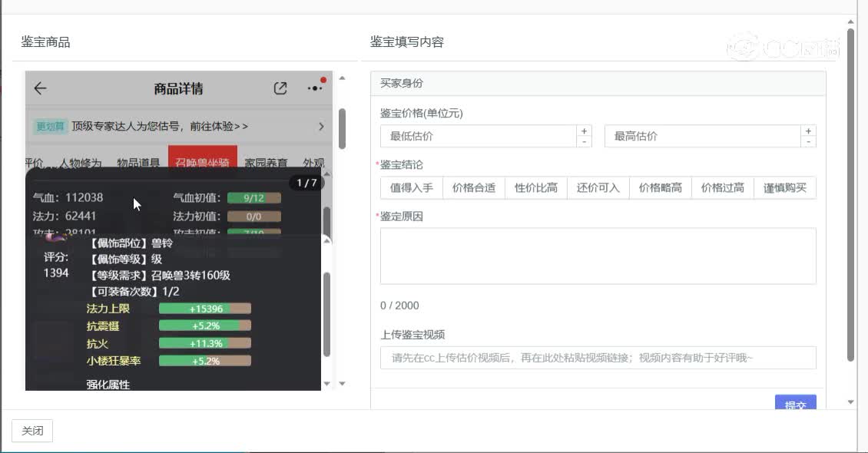This screenshot has height=453, width=868.
Task: Select the 家园养育 tab
Action: tap(267, 163)
